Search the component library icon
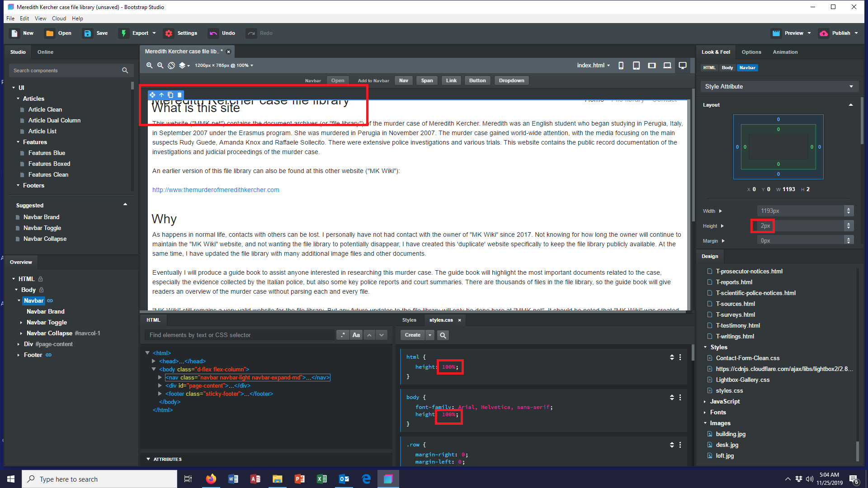 [125, 70]
